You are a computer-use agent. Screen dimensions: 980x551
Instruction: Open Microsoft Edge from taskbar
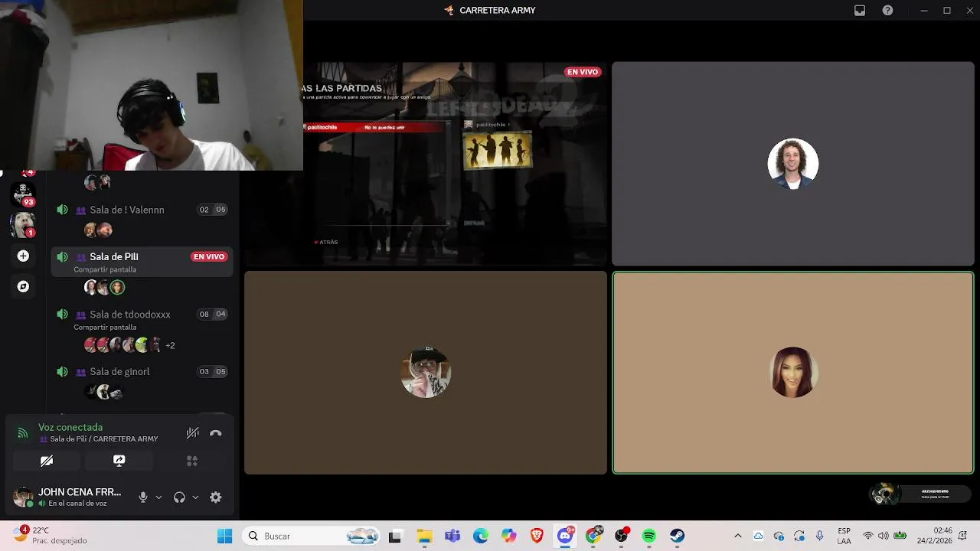coord(481,536)
